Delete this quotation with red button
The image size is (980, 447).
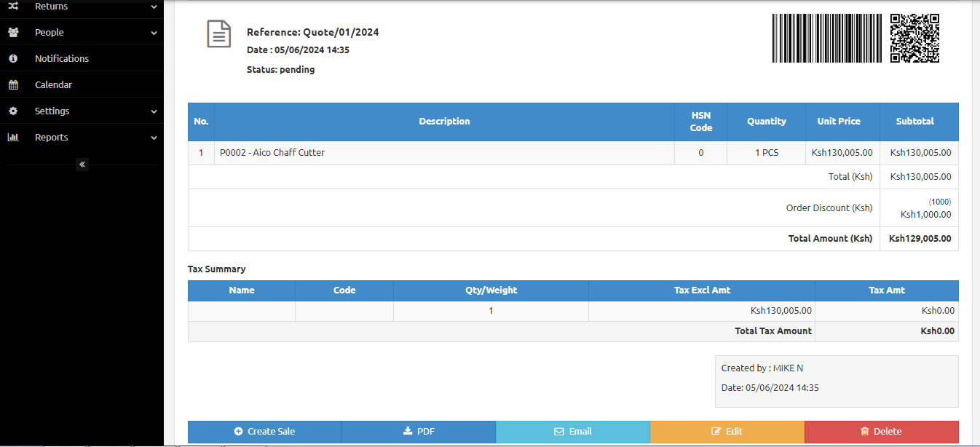click(x=881, y=432)
